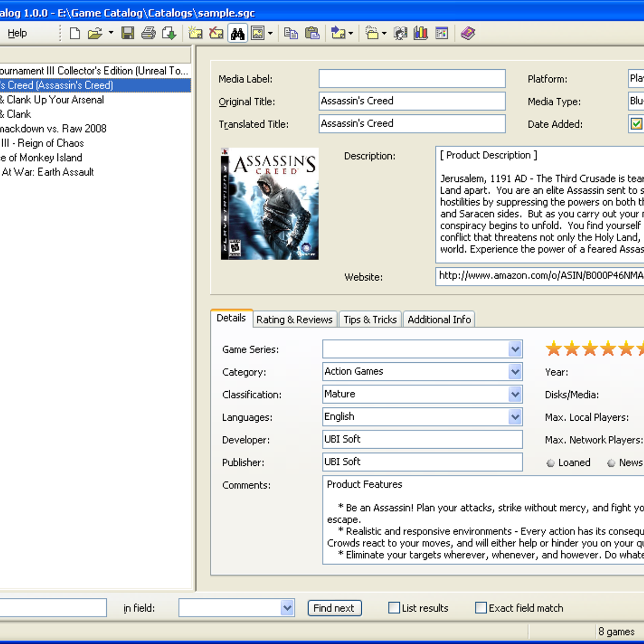This screenshot has width=644, height=644.
Task: Click the Comments text area
Action: (483, 519)
